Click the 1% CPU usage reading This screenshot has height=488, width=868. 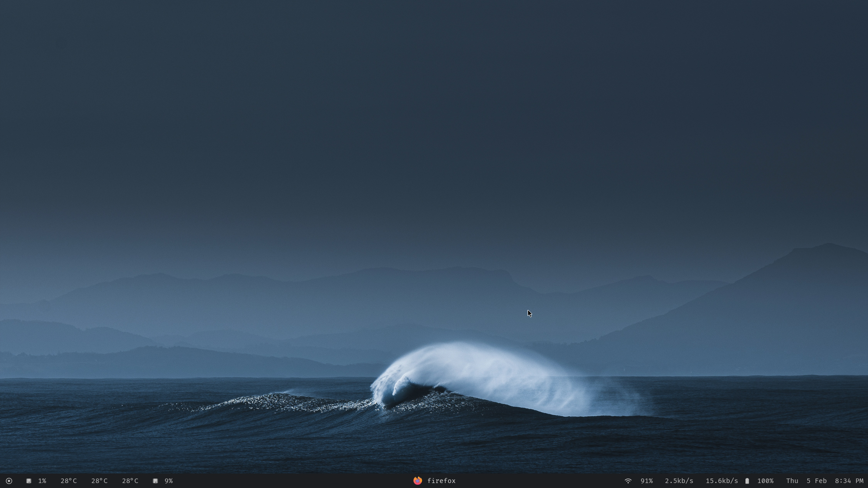42,481
